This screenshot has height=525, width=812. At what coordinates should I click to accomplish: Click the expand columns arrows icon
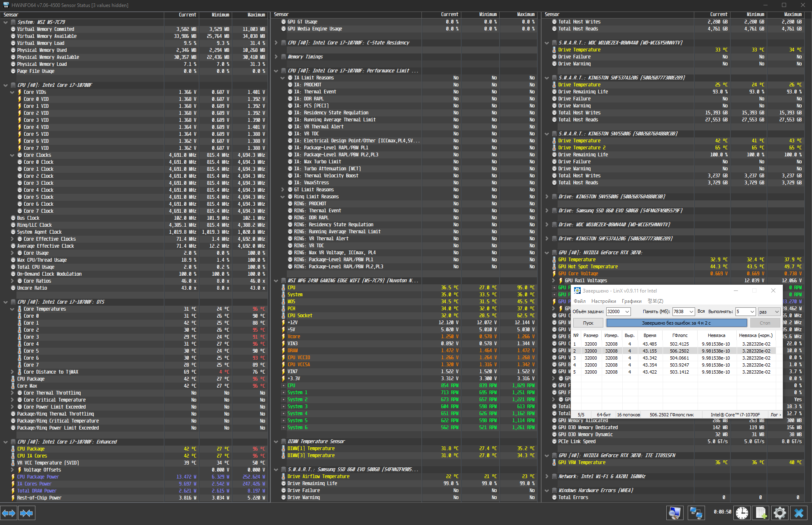(x=9, y=513)
